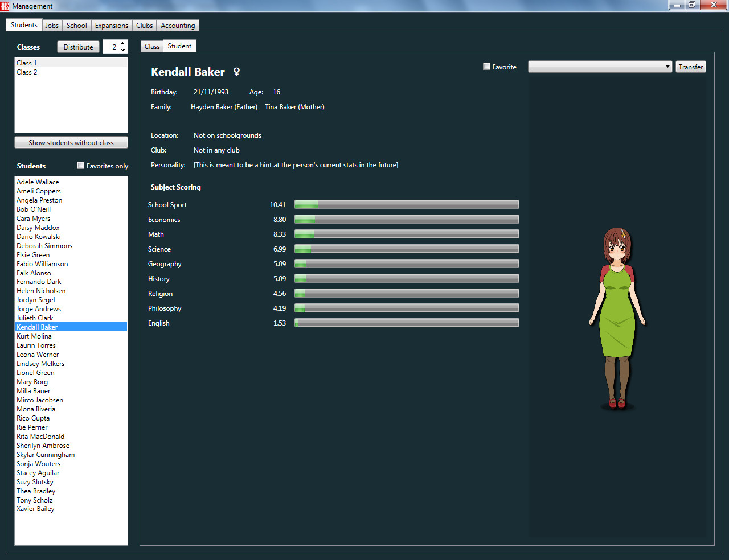Select student Xavier Bailey
The width and height of the screenshot is (729, 560).
click(x=71, y=508)
